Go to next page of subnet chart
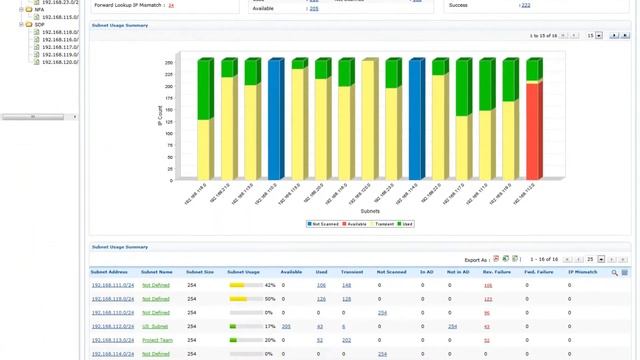This screenshot has height=360, width=640. coord(614,36)
